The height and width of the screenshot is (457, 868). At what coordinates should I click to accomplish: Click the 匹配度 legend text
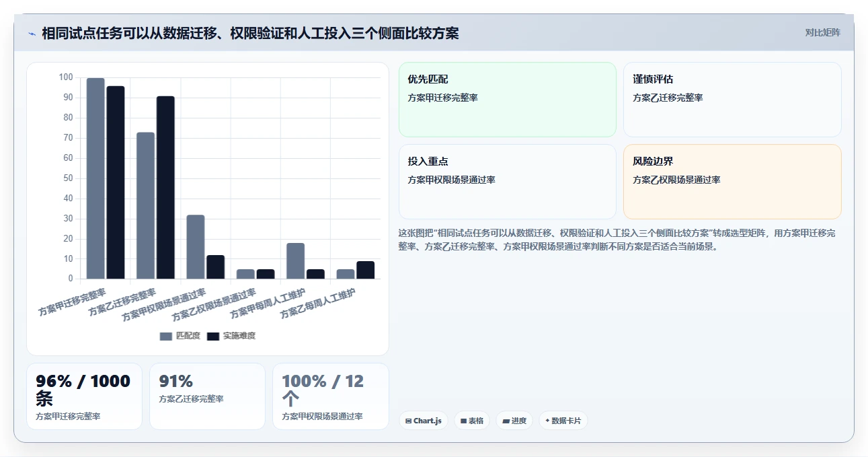[188, 336]
